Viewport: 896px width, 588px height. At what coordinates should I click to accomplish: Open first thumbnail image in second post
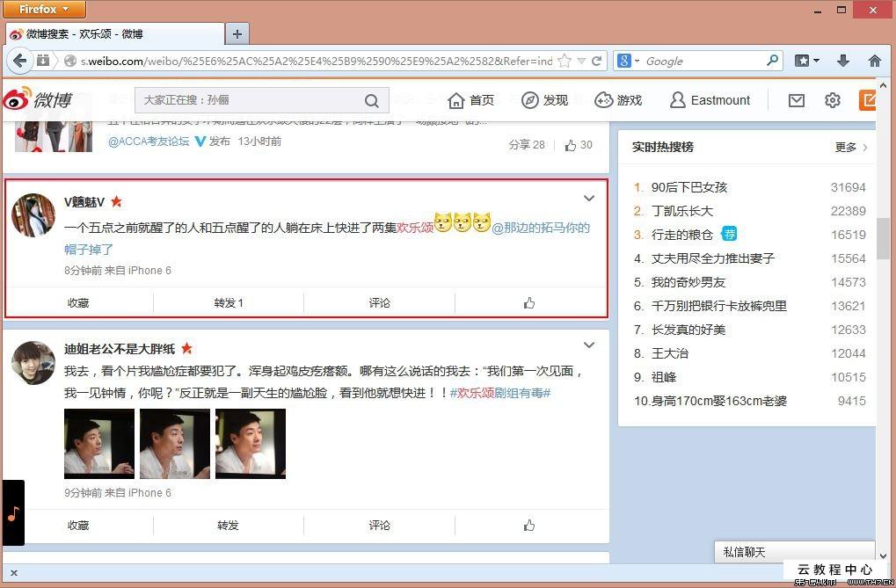(99, 444)
